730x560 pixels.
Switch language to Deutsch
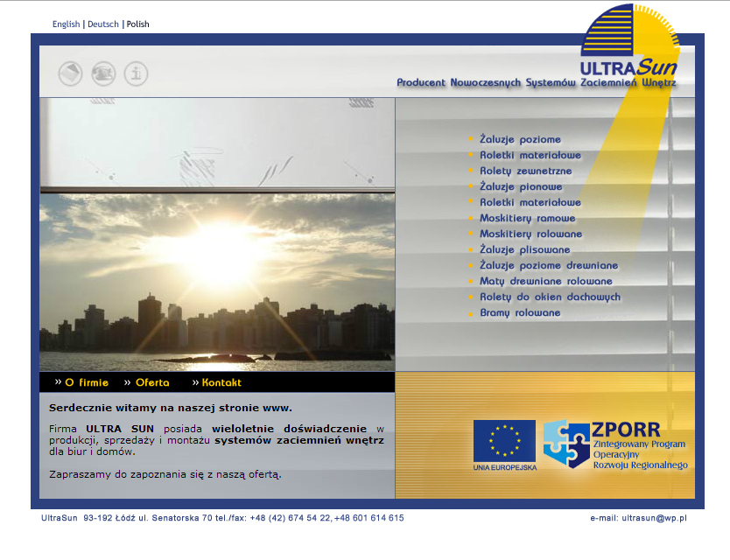[x=103, y=24]
